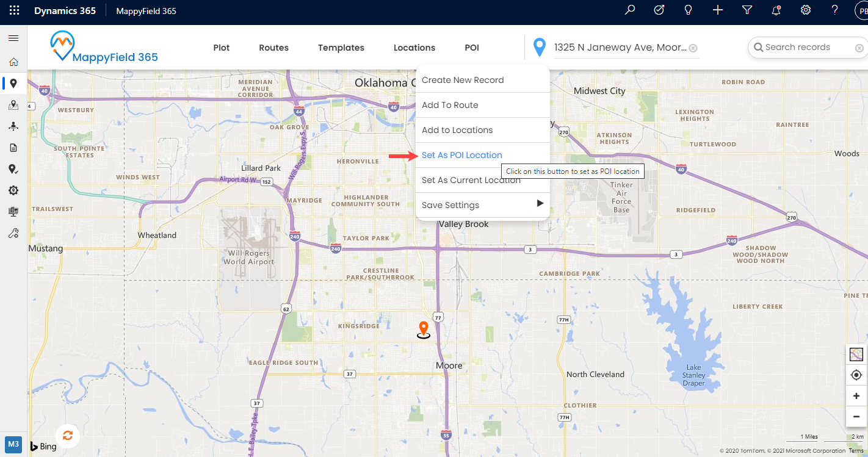The width and height of the screenshot is (868, 457).
Task: Open the Terms link on map footer
Action: (856, 451)
